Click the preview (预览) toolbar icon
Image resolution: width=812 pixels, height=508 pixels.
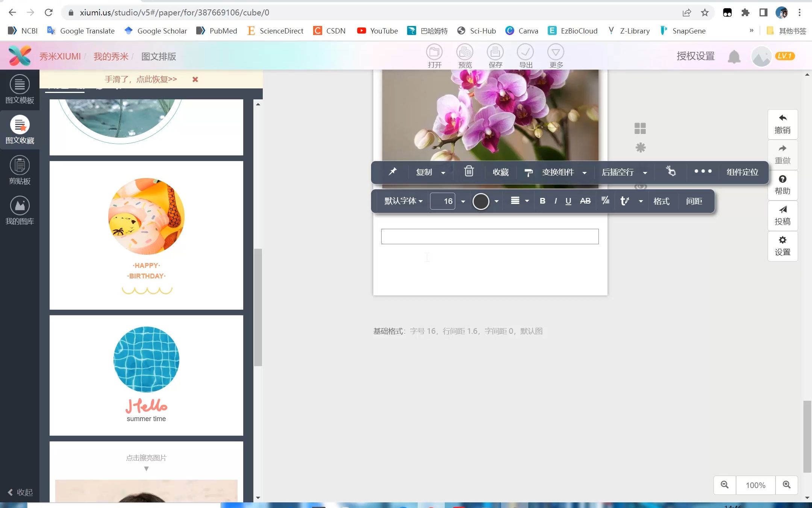pos(465,56)
